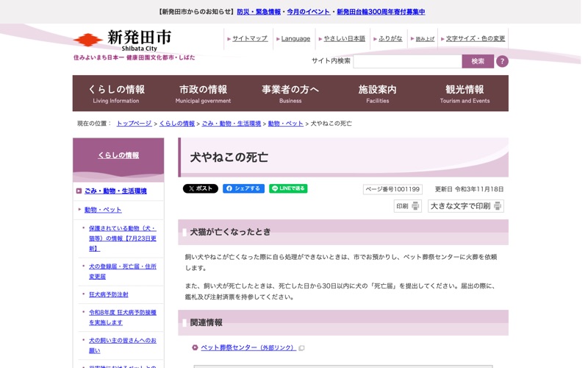588x368 pixels.
Task: Share page via X ポスト button
Action: coord(200,188)
